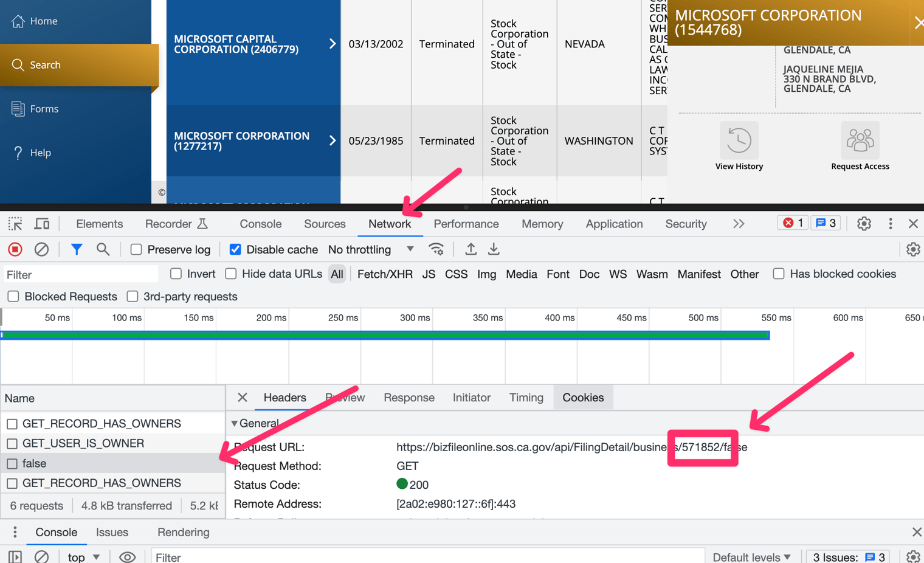Open drawer three-dot menu icon
This screenshot has width=924, height=563.
[x=15, y=533]
